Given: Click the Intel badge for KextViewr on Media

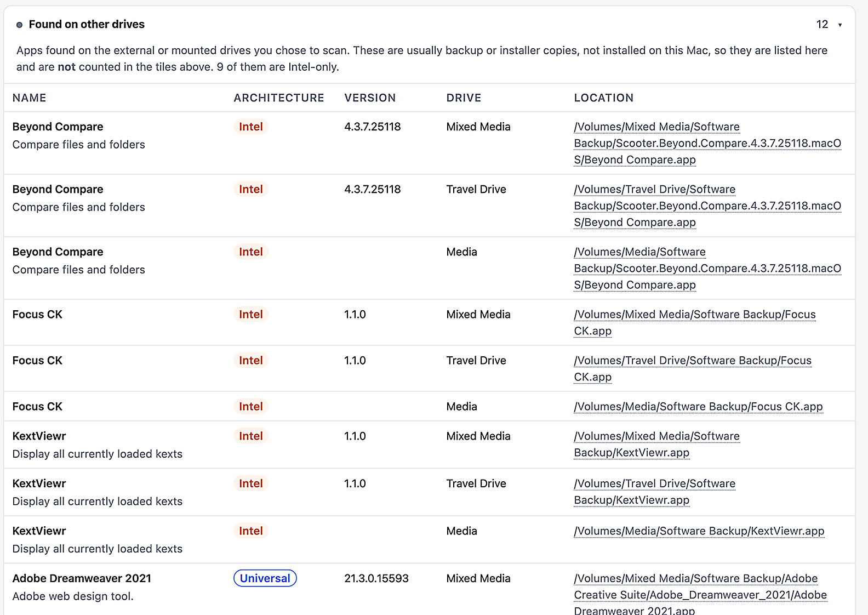Looking at the screenshot, I should (x=251, y=531).
